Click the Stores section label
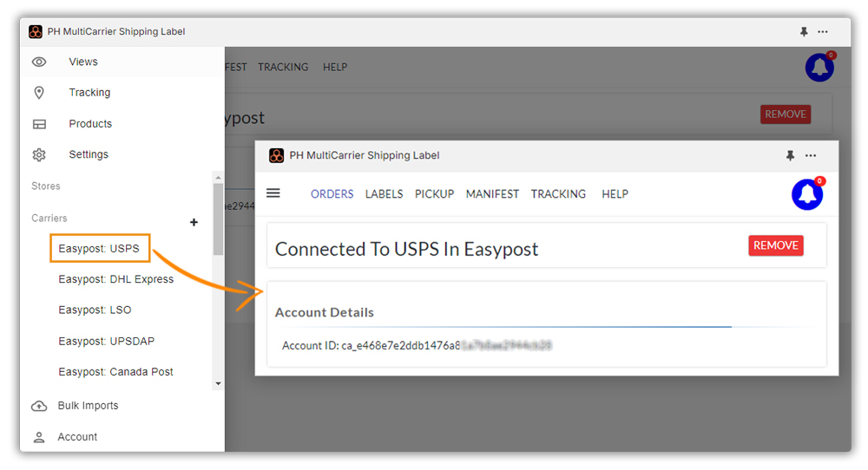This screenshot has width=868, height=470. tap(45, 186)
